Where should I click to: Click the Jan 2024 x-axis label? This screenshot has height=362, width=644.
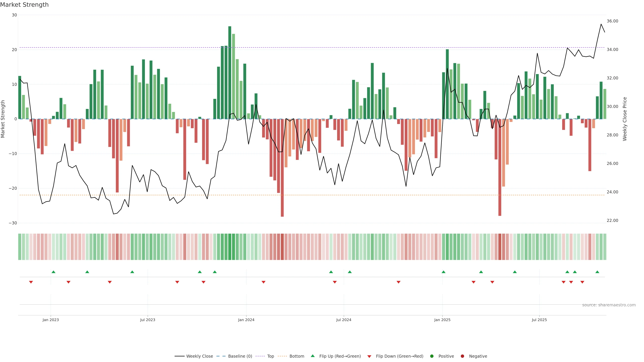[246, 320]
